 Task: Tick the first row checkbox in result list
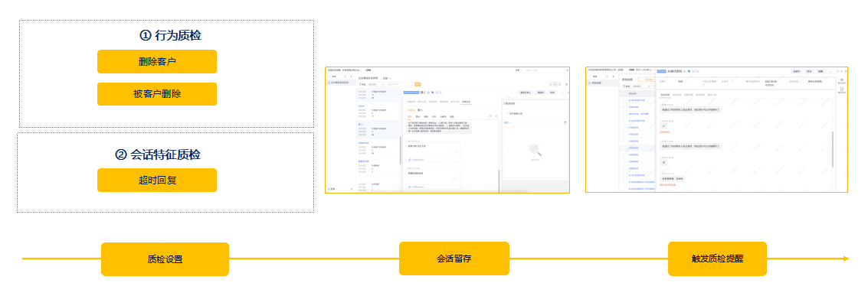coord(624,100)
